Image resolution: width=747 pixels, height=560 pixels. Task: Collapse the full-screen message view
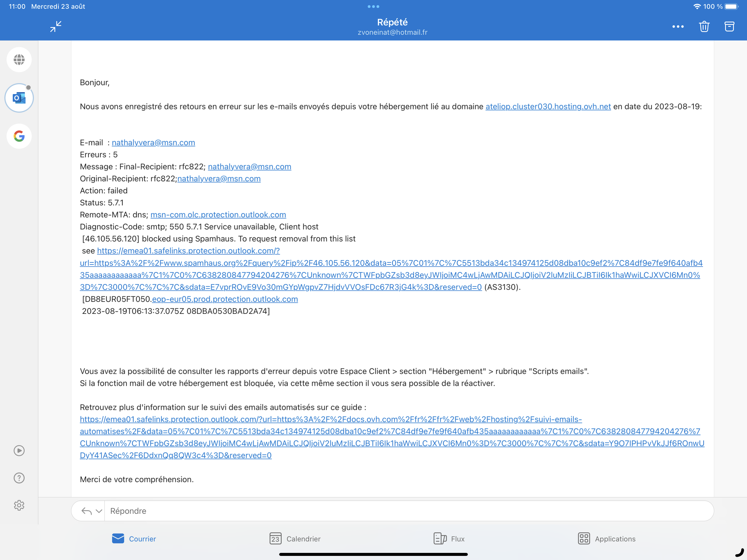56,26
